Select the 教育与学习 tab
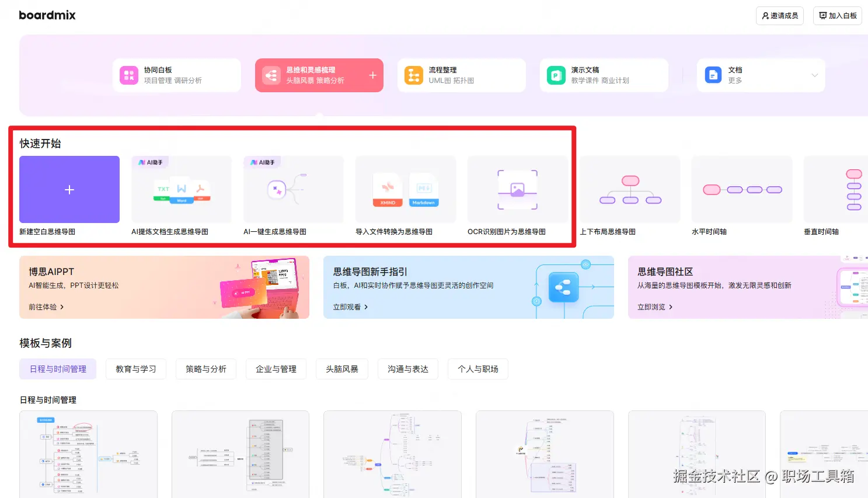 (136, 369)
